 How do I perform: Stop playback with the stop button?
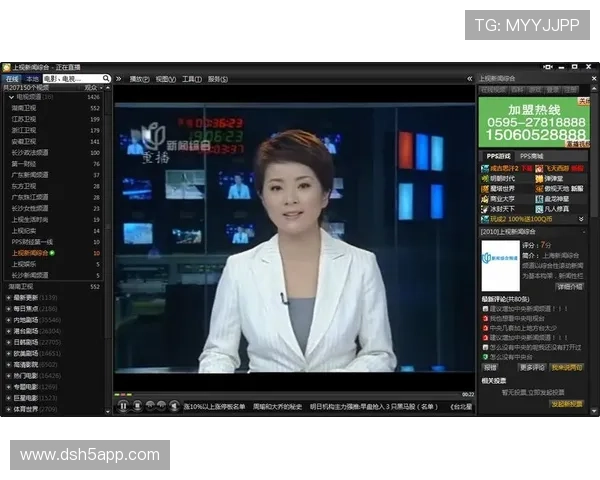[137, 406]
